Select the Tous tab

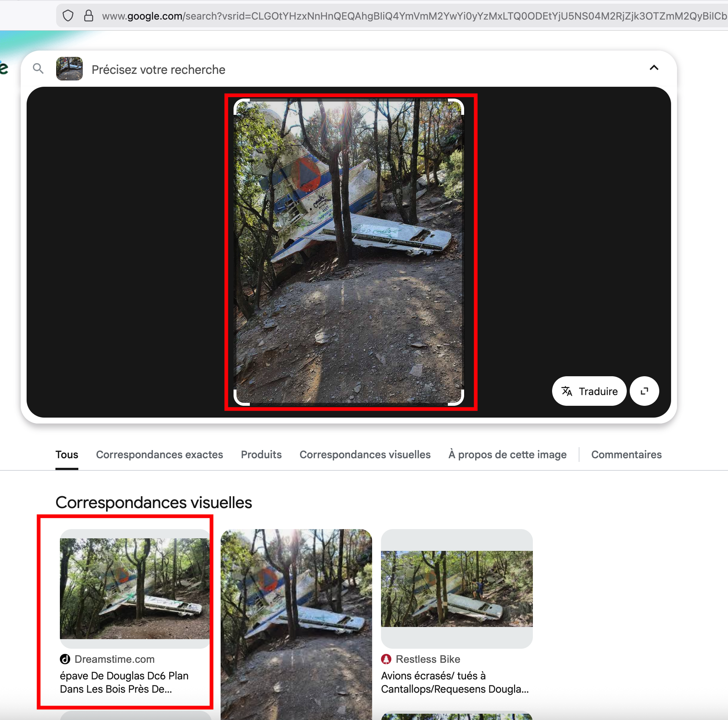(x=67, y=455)
